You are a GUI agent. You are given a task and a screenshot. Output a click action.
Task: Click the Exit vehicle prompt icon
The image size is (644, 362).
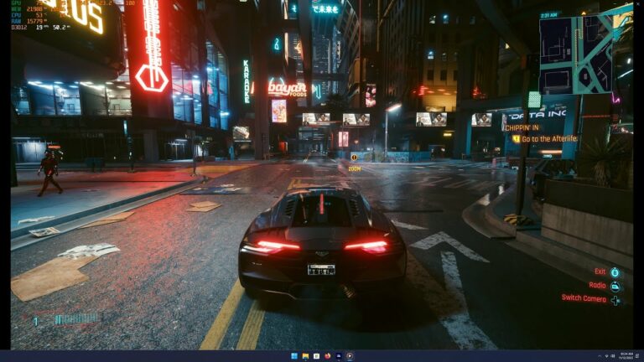point(615,272)
